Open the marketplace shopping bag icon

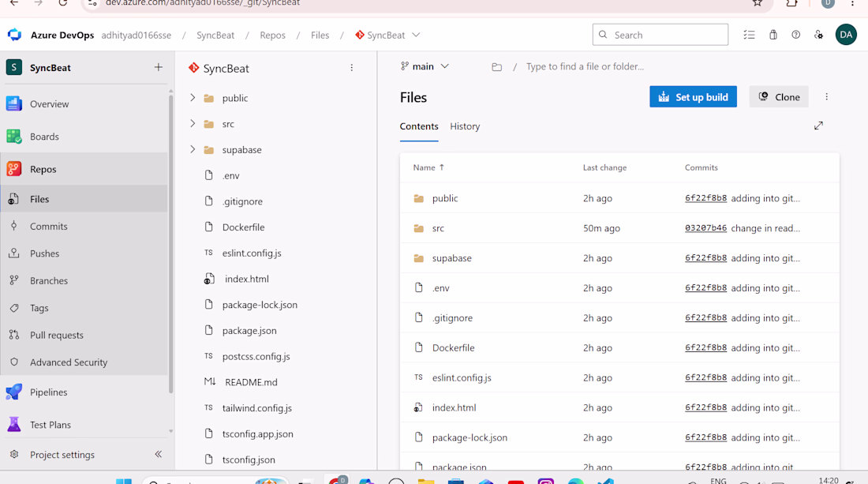[773, 35]
